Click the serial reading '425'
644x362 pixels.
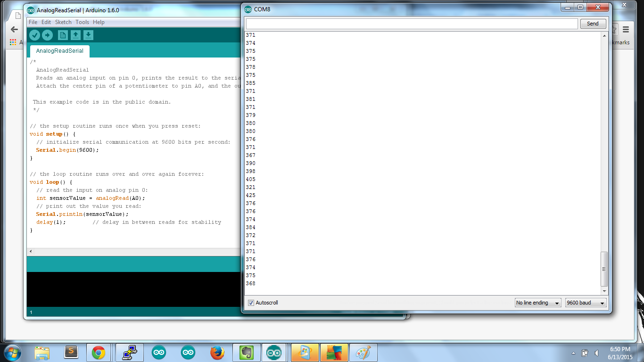[250, 195]
